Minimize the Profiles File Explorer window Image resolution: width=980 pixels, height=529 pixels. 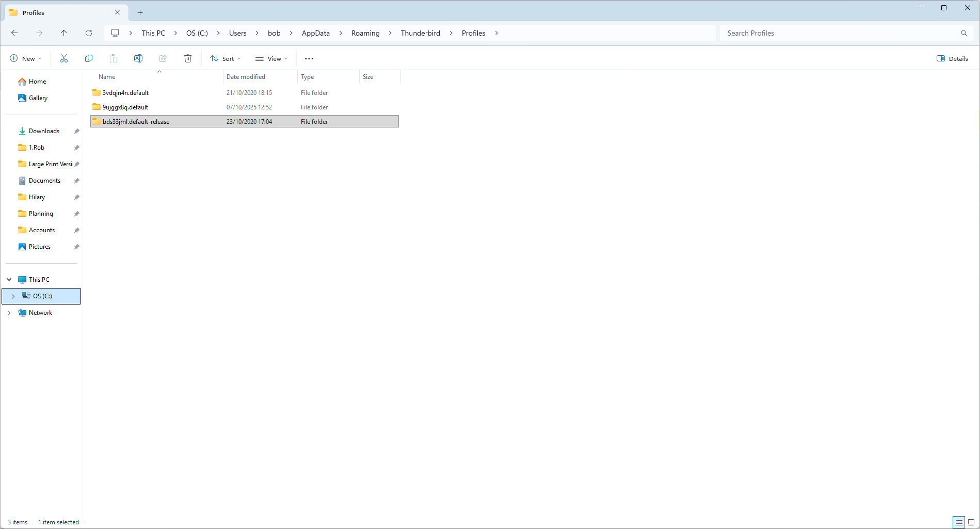click(921, 8)
